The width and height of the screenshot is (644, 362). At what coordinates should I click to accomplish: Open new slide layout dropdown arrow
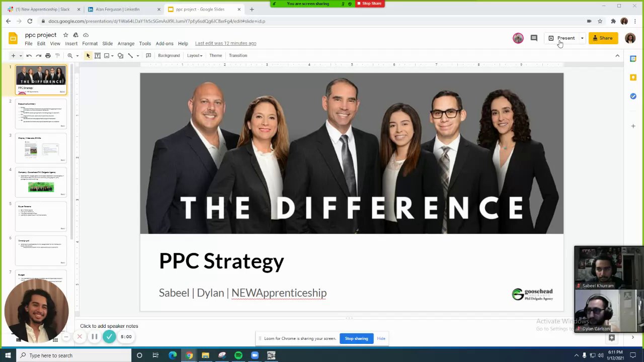tap(21, 55)
